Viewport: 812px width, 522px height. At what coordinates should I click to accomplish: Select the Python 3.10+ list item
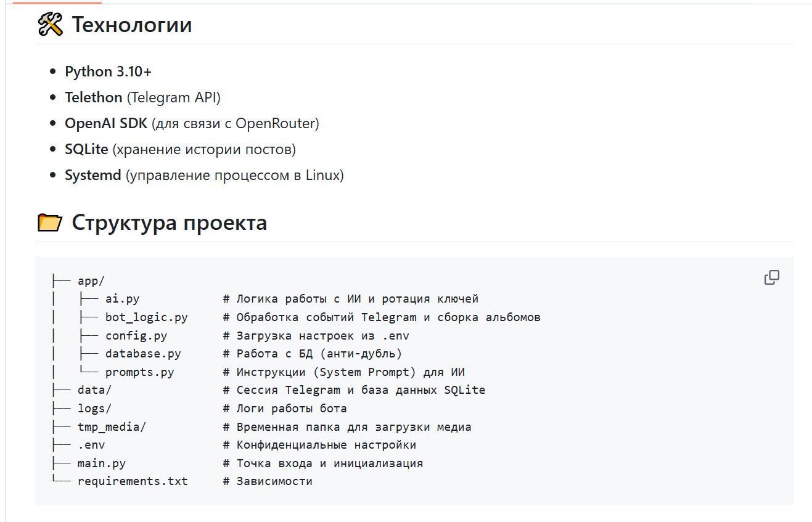click(x=109, y=71)
